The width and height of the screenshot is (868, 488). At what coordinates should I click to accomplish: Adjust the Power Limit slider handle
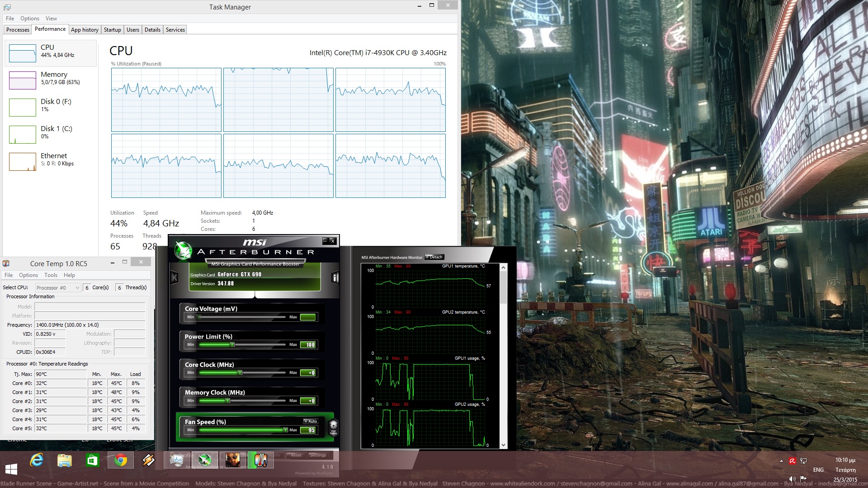pos(232,345)
